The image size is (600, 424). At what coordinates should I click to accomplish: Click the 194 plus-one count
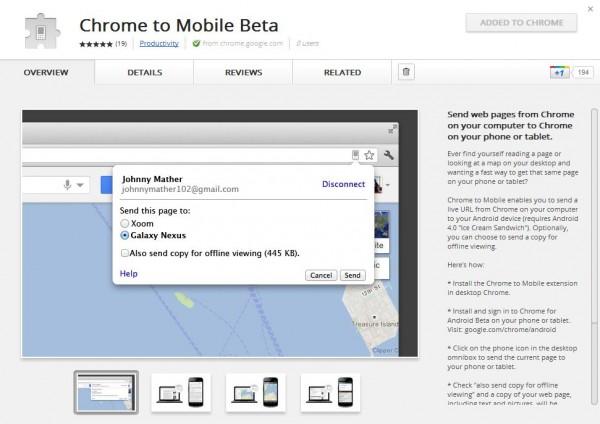[x=583, y=72]
